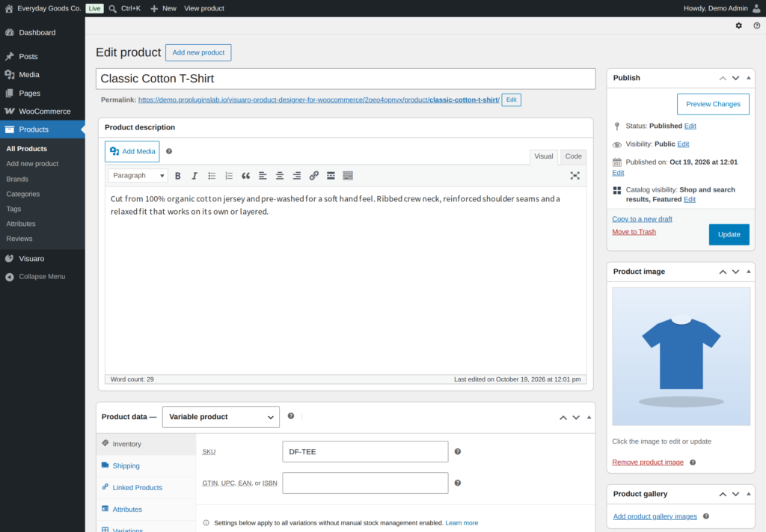766x532 pixels.
Task: Switch to the Visual editor tab
Action: [x=543, y=156]
